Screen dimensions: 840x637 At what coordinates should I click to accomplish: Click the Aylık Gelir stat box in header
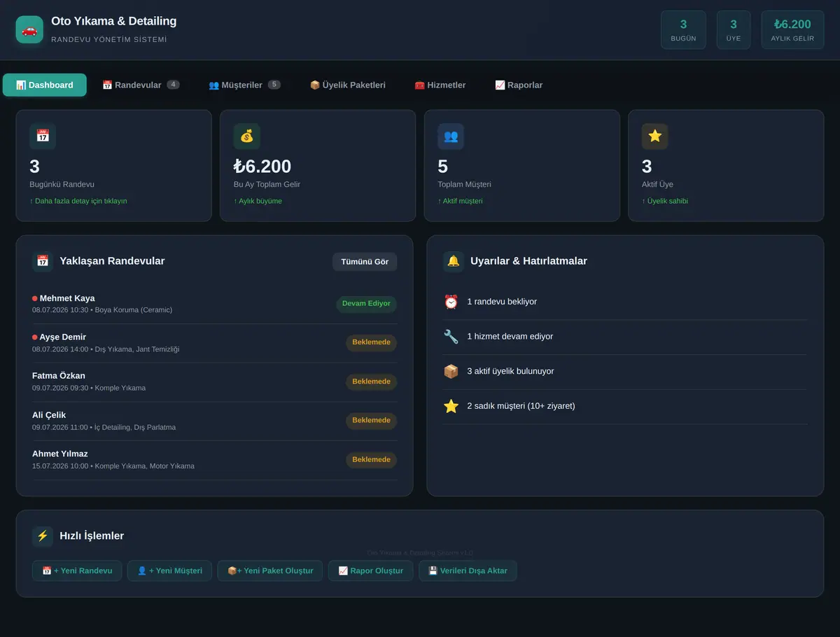[x=792, y=30]
